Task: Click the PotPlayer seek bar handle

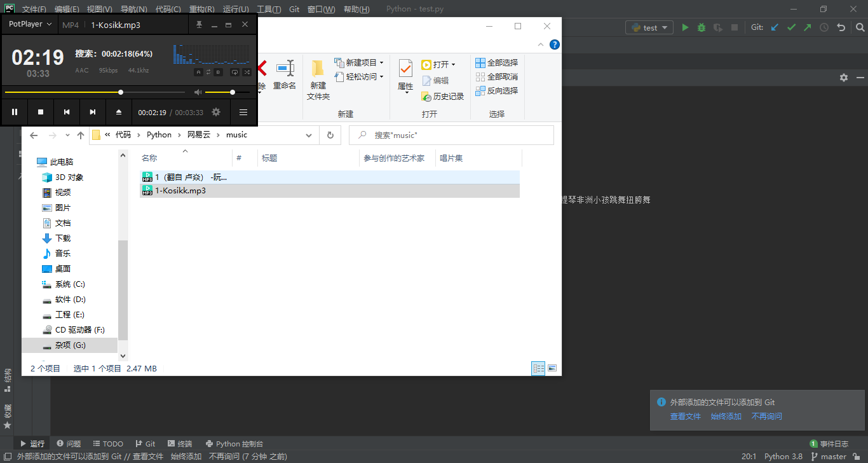Action: 121,92
